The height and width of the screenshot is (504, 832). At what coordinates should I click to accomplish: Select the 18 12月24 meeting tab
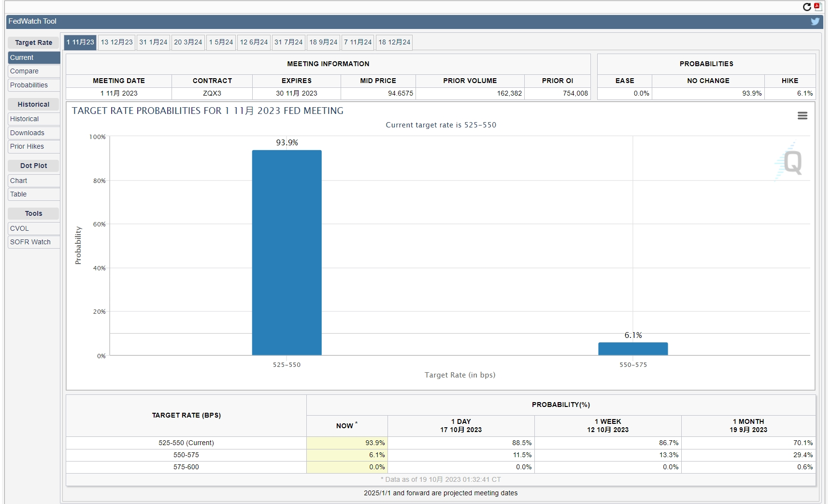(x=394, y=42)
